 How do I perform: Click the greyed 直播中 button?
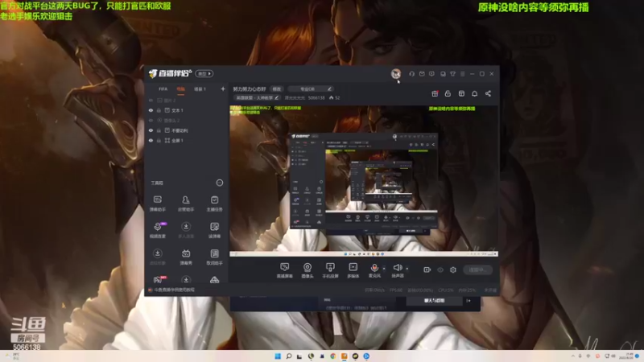pyautogui.click(x=478, y=269)
